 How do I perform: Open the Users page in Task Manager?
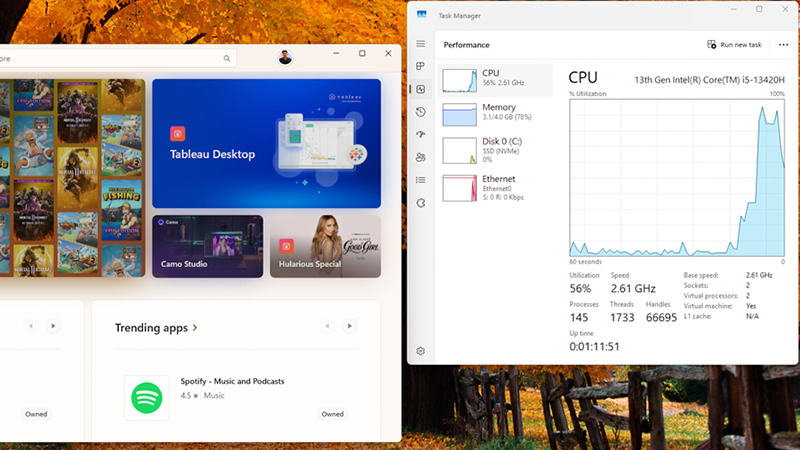point(420,157)
